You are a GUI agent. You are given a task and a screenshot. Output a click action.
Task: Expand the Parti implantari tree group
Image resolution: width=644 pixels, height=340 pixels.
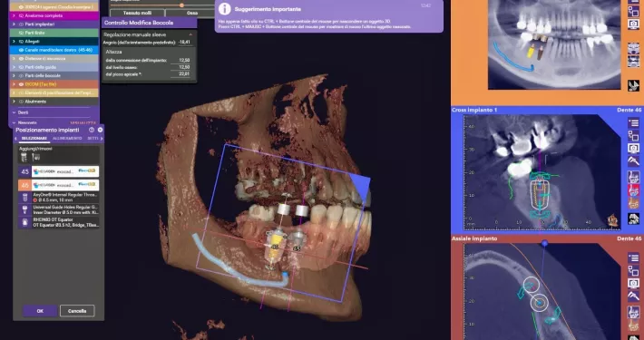click(x=14, y=24)
